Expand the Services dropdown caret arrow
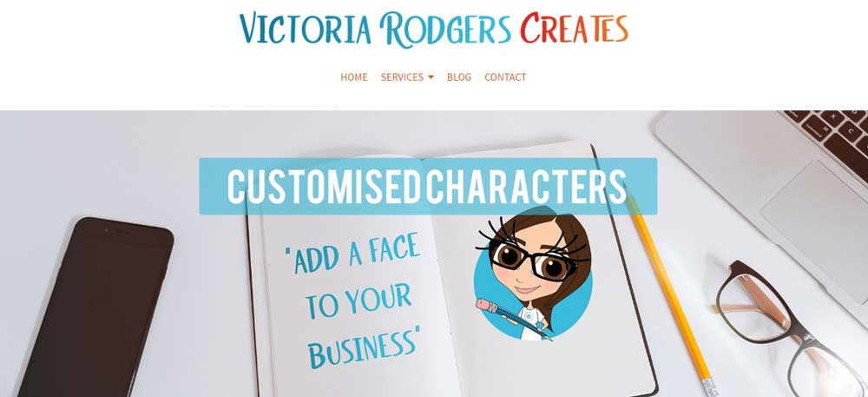The width and height of the screenshot is (868, 397). click(x=431, y=77)
